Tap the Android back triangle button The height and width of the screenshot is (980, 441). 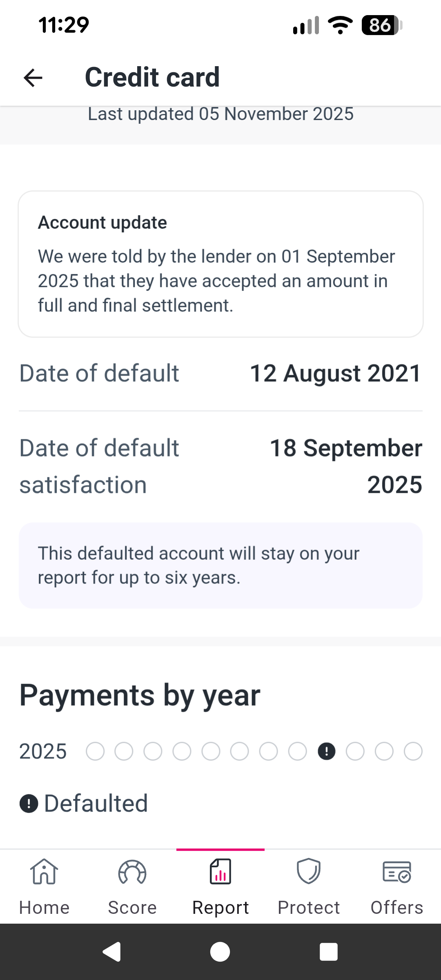coord(111,952)
